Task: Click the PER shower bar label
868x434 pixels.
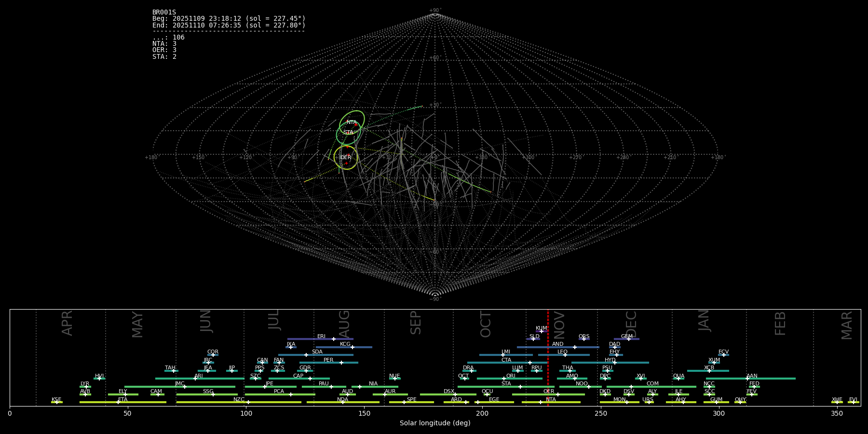Action: point(328,360)
